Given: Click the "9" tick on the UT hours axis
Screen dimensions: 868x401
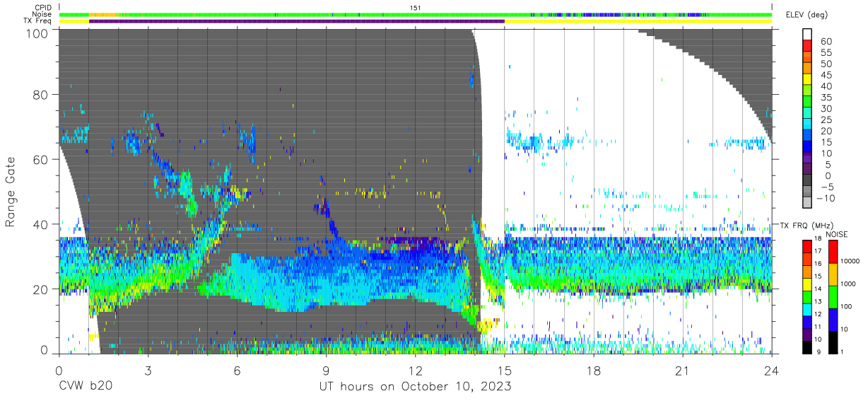Looking at the screenshot, I should pyautogui.click(x=326, y=371).
